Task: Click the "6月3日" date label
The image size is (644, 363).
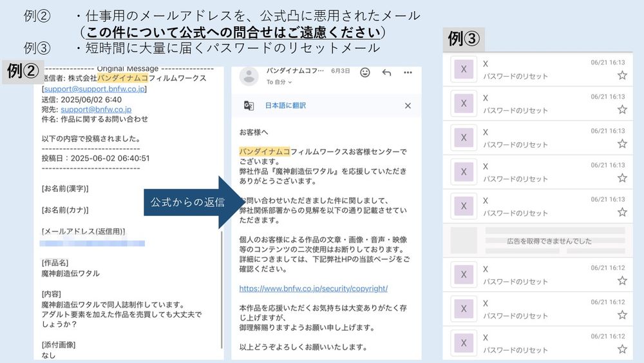Action: click(341, 71)
